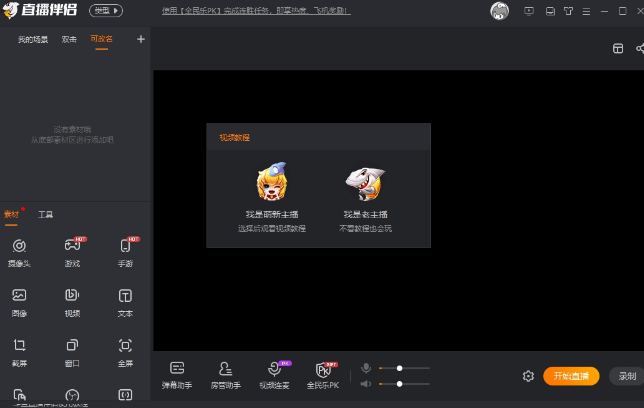Viewport: 644px width, 408px height.
Task: Add a 文本 text source
Action: pyautogui.click(x=125, y=302)
